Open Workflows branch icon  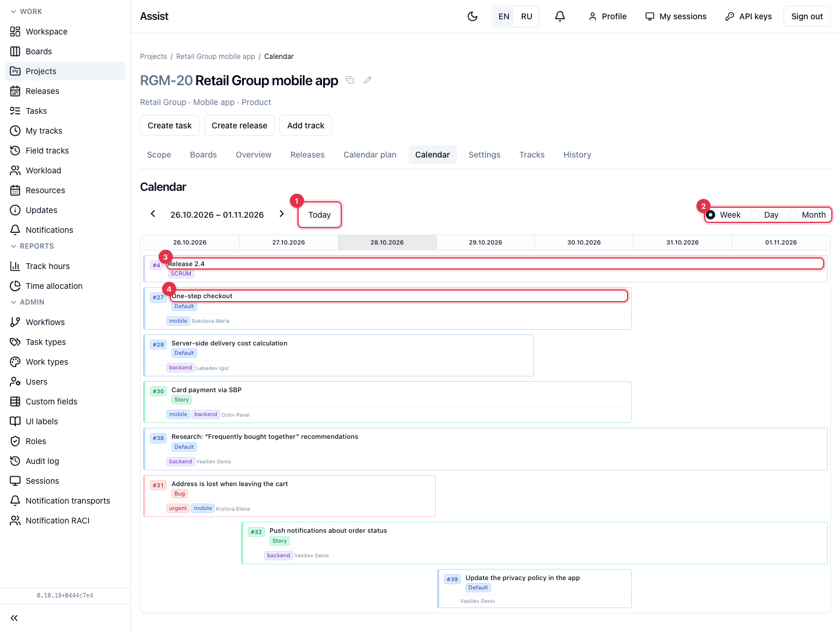15,322
